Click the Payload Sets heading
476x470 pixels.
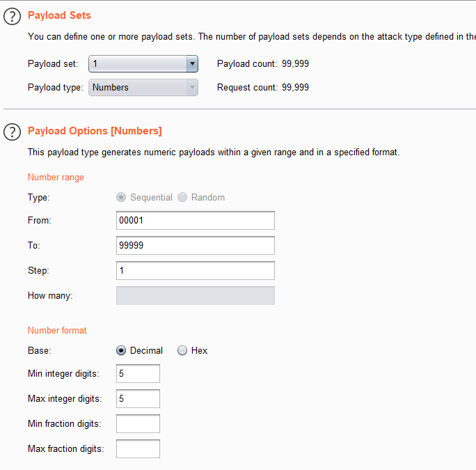coord(59,15)
